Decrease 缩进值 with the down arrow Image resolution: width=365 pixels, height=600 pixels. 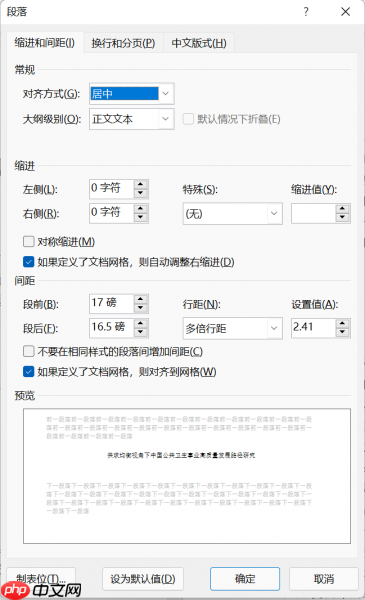[342, 218]
